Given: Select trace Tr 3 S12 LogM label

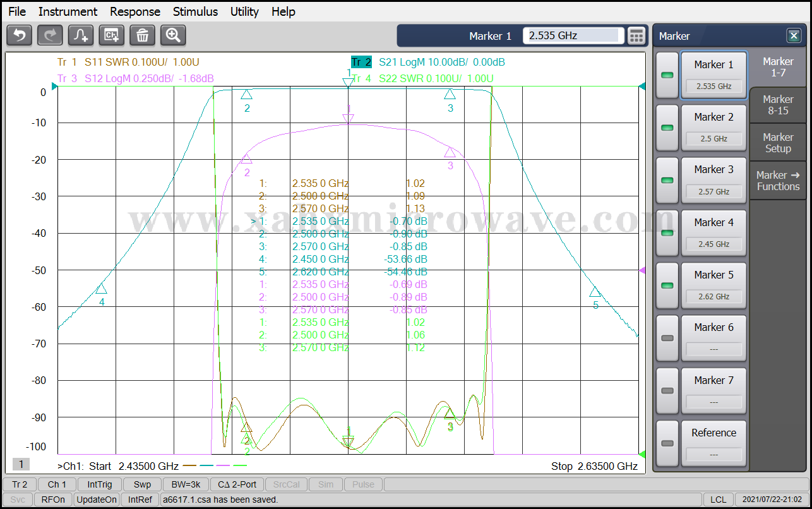Looking at the screenshot, I should [x=135, y=78].
